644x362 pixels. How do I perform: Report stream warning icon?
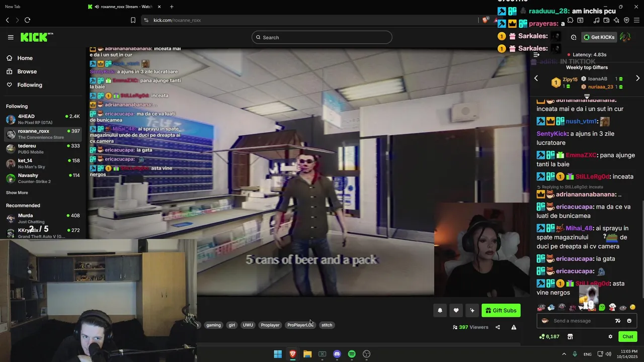514,327
